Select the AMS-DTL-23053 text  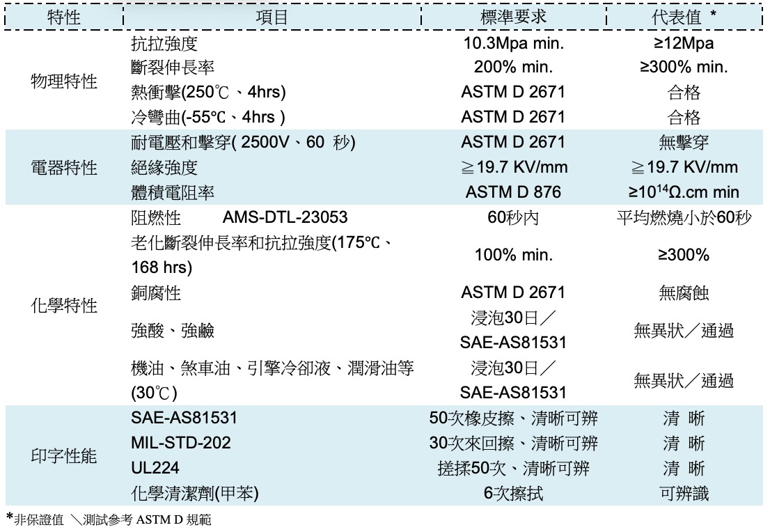click(x=285, y=218)
